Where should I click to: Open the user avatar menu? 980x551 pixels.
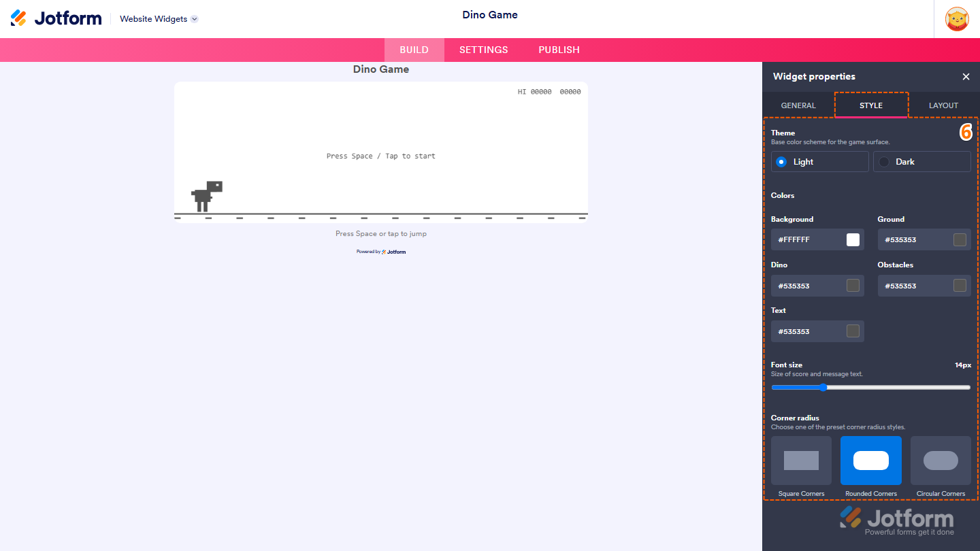(x=958, y=18)
